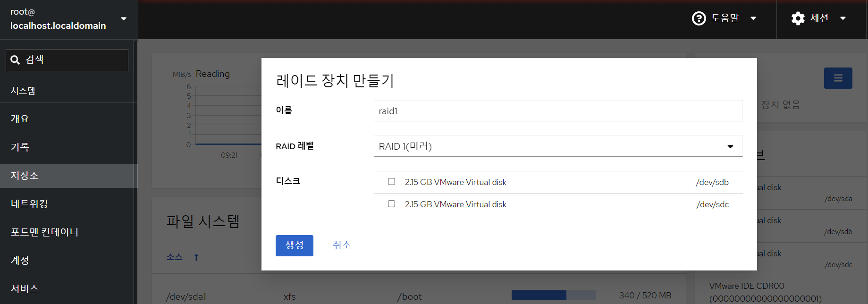Open the hamburger menu button on right panel

[838, 78]
